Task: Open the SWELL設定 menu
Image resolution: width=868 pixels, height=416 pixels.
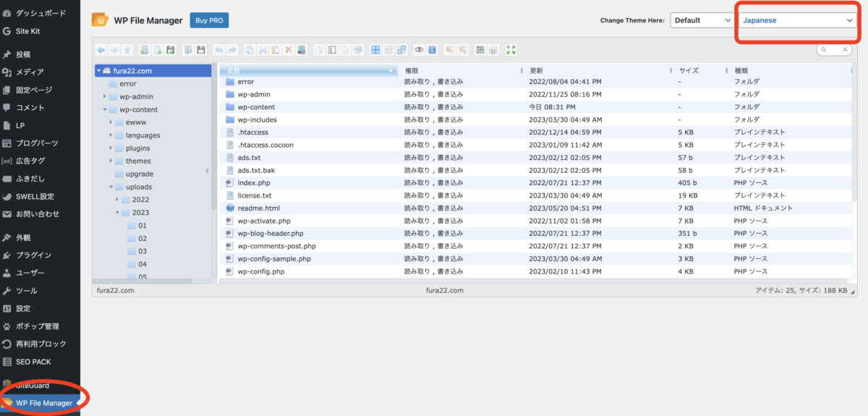Action: coord(40,196)
